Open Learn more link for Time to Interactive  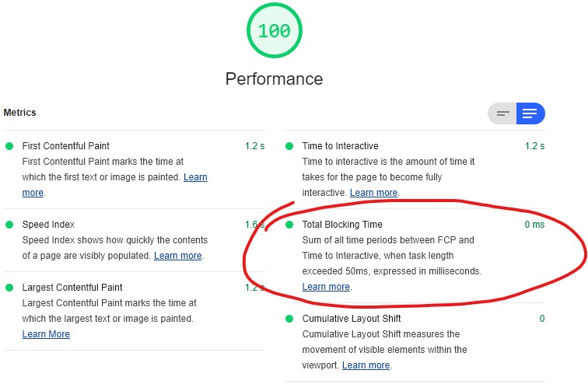click(x=373, y=193)
